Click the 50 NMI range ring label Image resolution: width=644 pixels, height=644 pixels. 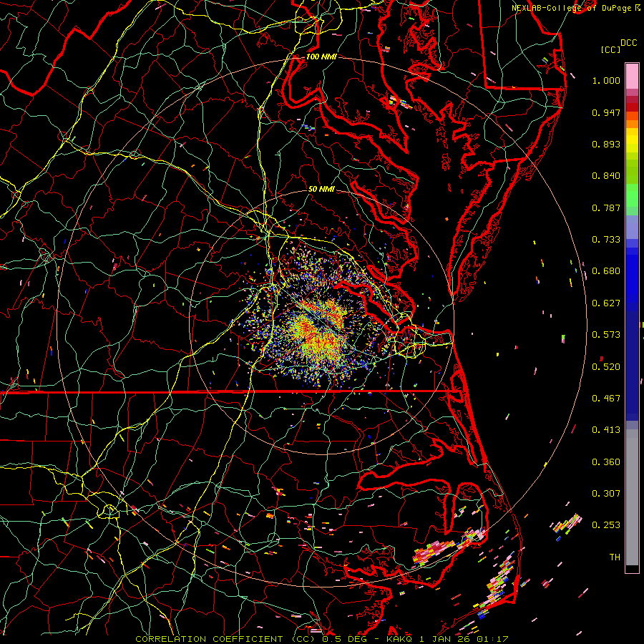tap(321, 189)
